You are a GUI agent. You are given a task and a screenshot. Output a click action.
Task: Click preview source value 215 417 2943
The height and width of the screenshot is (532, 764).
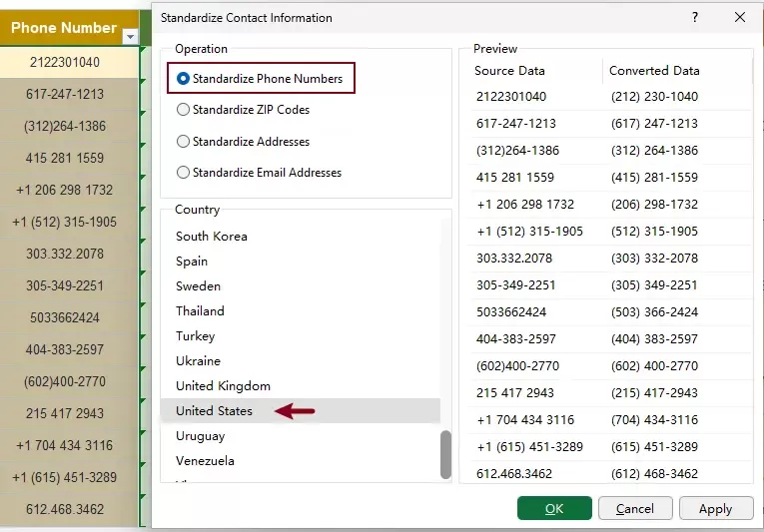click(515, 393)
